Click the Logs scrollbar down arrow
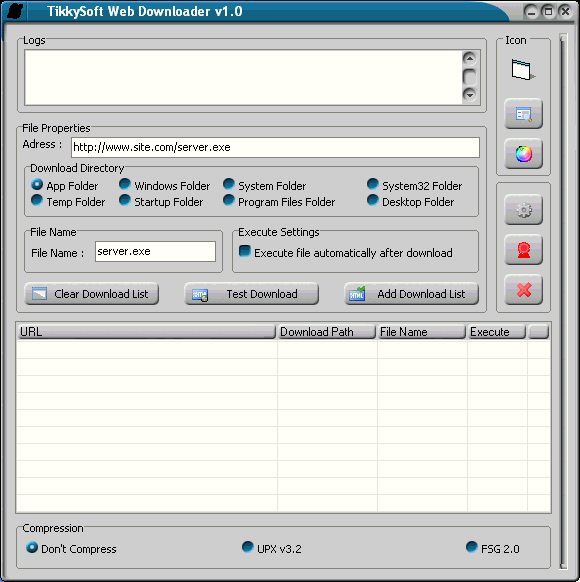This screenshot has width=580, height=582. [x=470, y=95]
